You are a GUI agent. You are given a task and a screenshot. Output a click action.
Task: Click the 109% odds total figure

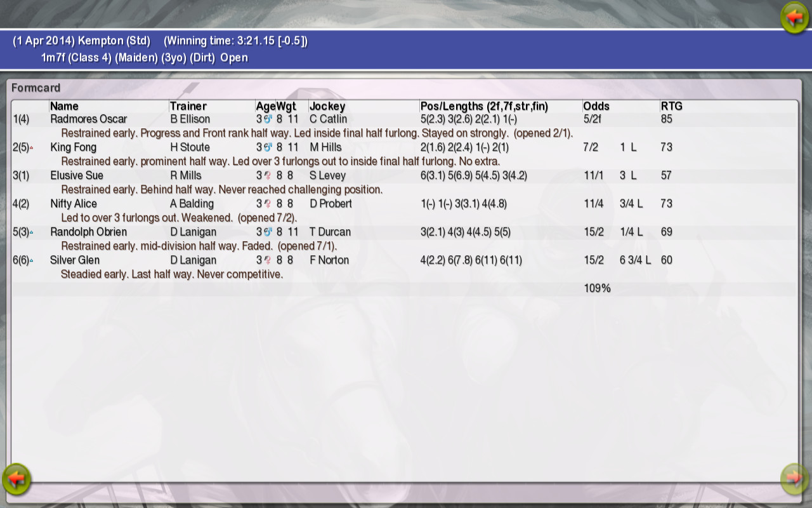click(x=597, y=288)
